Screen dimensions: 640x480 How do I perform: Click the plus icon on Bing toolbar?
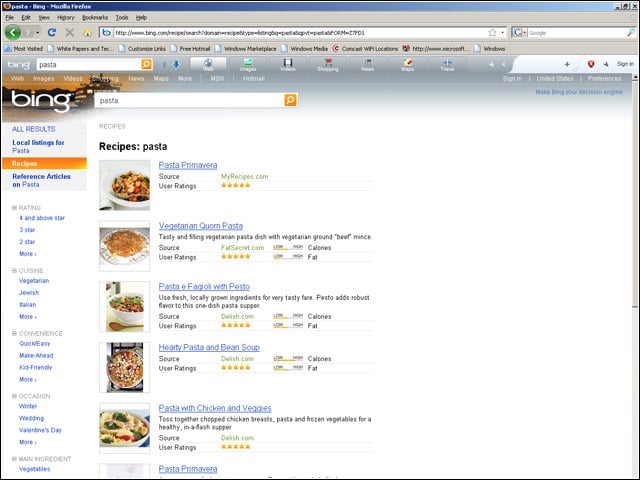pyautogui.click(x=567, y=64)
